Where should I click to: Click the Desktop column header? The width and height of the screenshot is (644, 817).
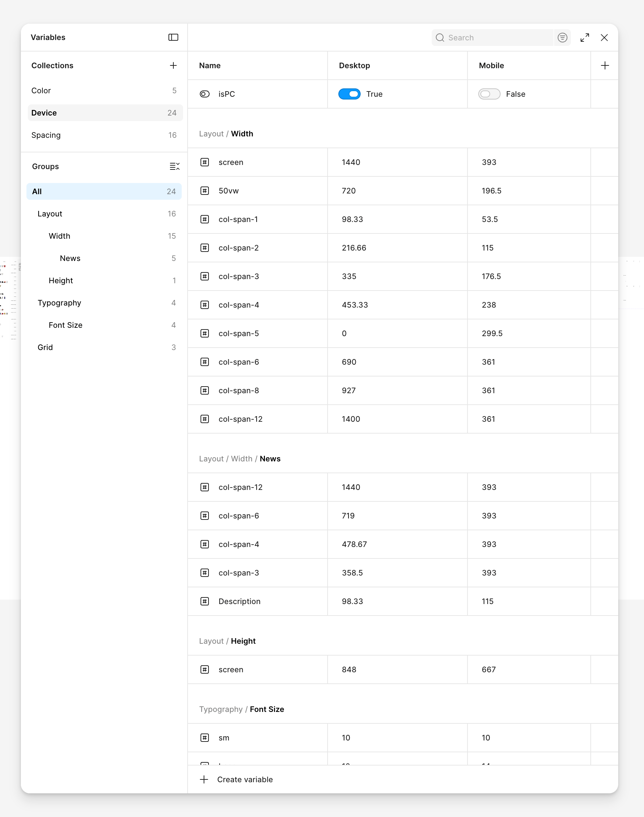point(354,65)
